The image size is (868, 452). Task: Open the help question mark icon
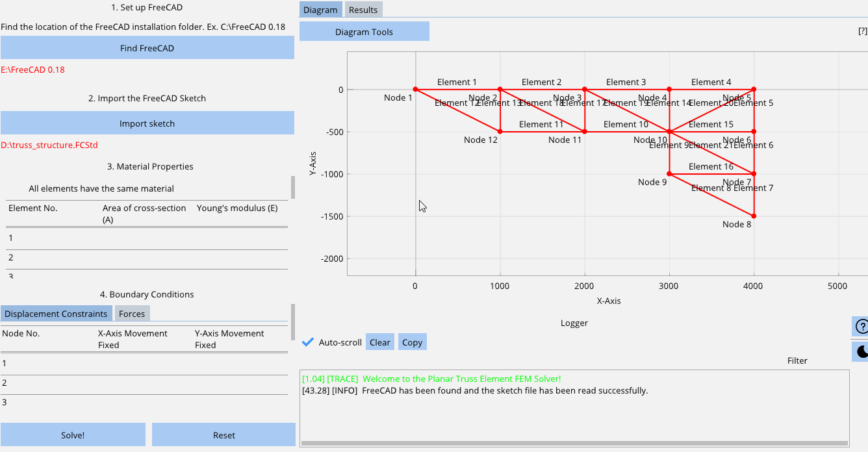tap(861, 327)
